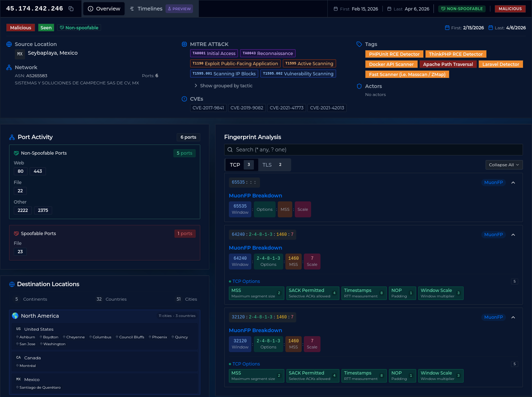Copy the IP address 45.174.242.246

(x=71, y=8)
